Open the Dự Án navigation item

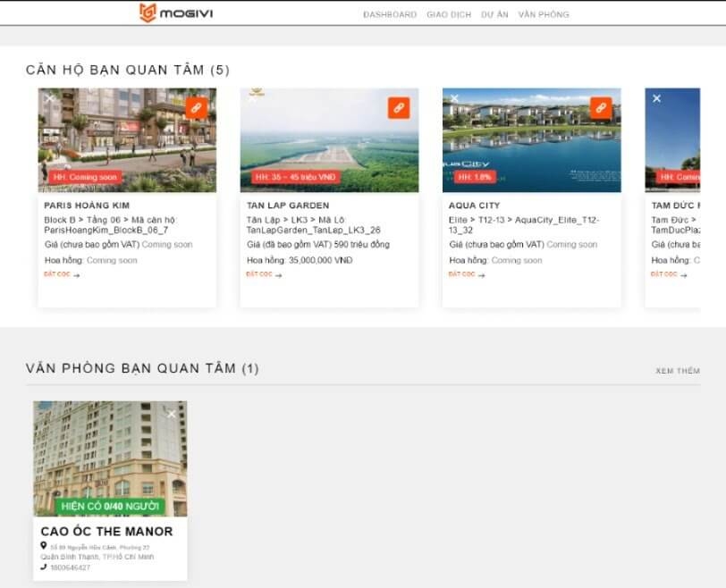(494, 14)
